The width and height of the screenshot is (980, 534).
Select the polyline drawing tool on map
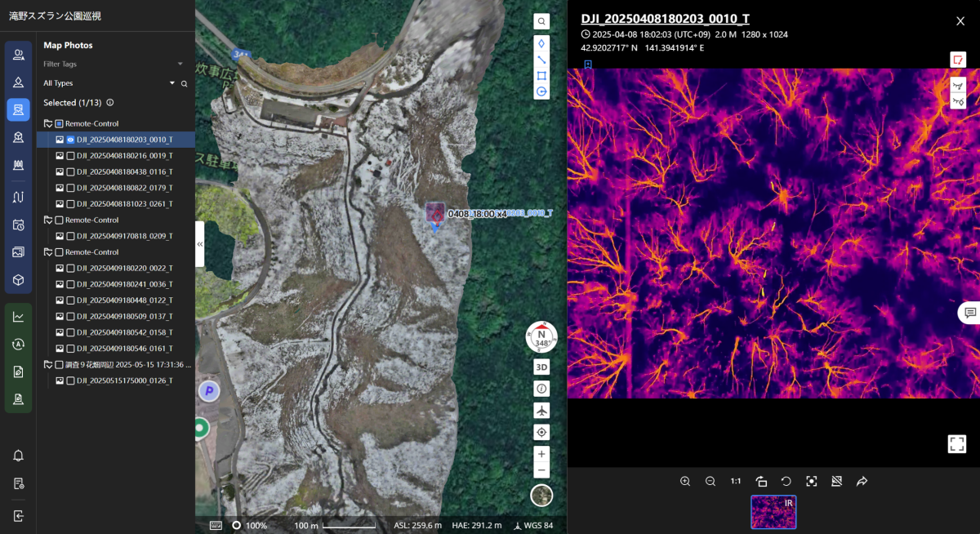click(541, 60)
